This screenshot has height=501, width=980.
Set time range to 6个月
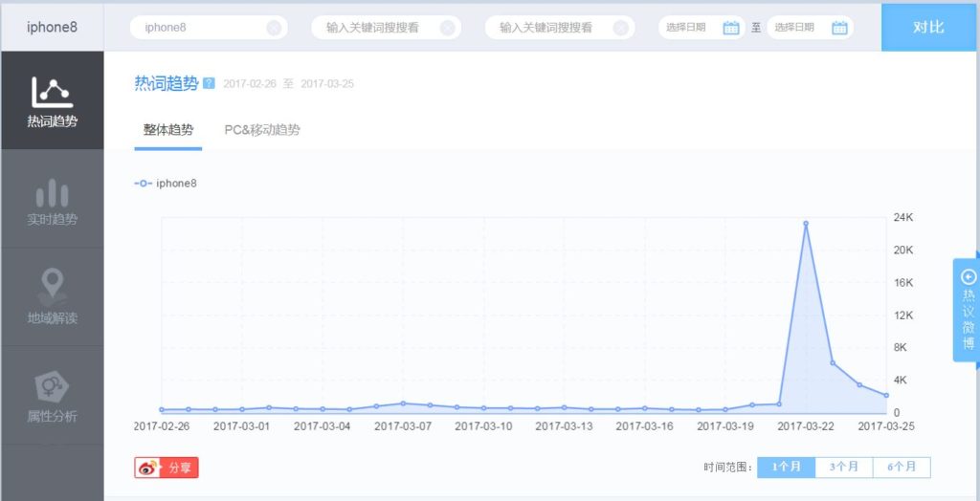(x=902, y=468)
